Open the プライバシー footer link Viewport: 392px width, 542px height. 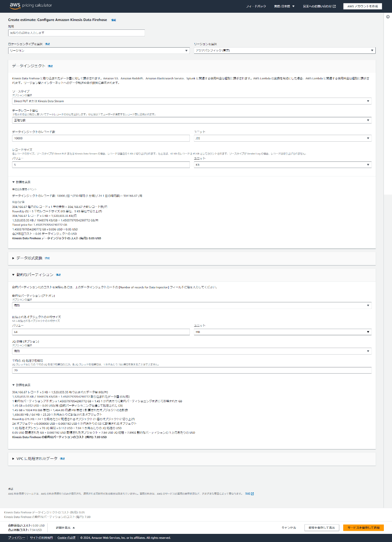point(17,538)
